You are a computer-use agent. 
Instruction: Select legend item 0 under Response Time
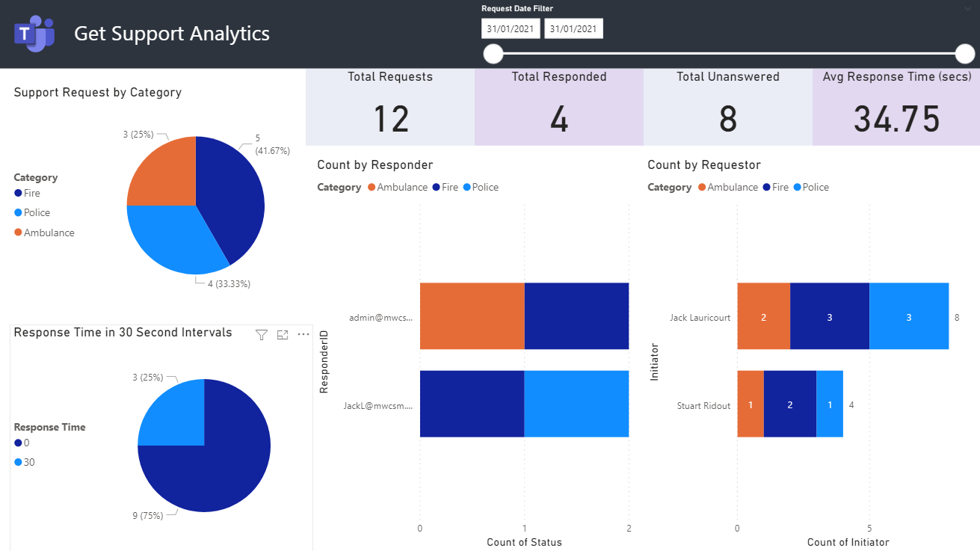coord(22,443)
